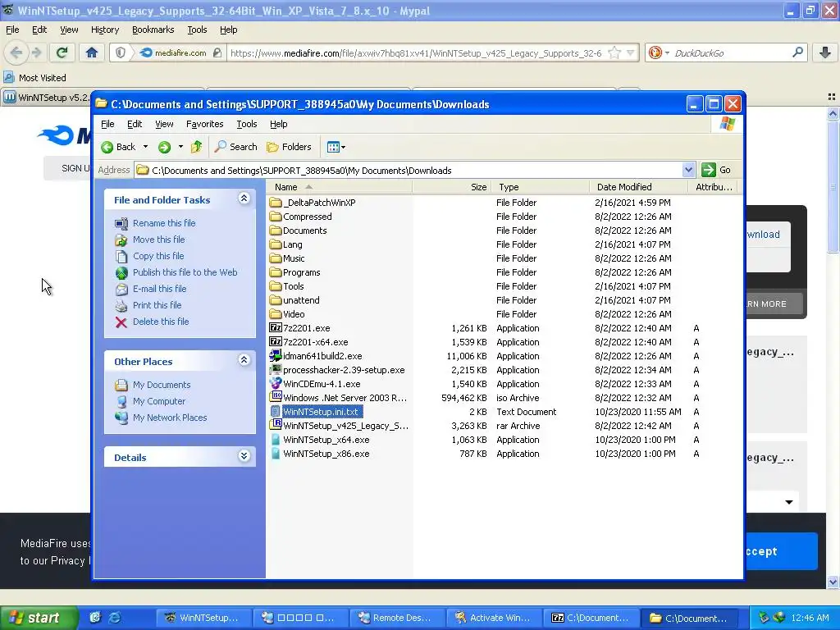The height and width of the screenshot is (630, 840).
Task: Click the green Forward arrow in Explorer
Action: pyautogui.click(x=164, y=147)
